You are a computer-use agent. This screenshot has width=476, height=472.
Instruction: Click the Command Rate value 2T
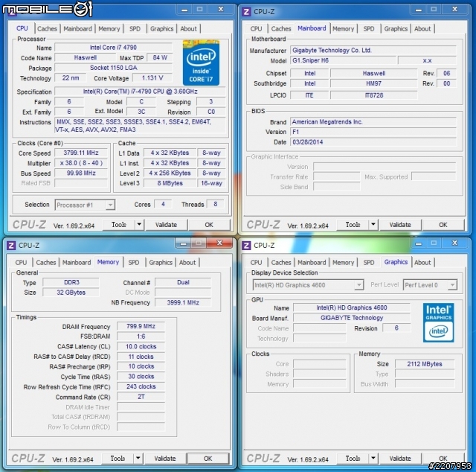[x=141, y=397]
